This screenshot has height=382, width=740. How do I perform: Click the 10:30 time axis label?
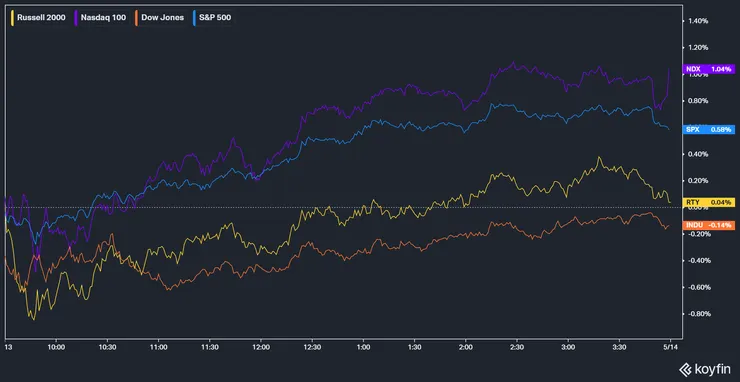click(x=107, y=346)
